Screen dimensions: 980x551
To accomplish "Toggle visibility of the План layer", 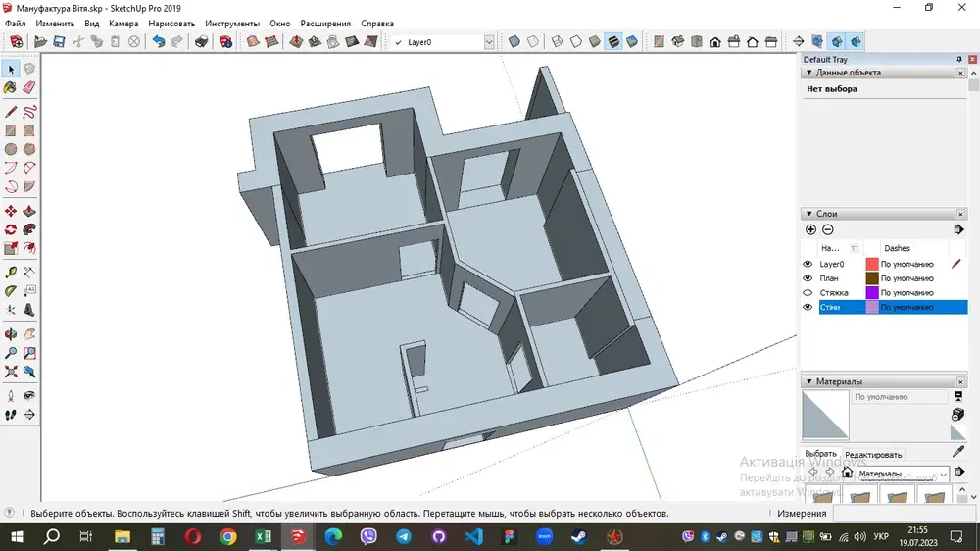I will point(808,278).
